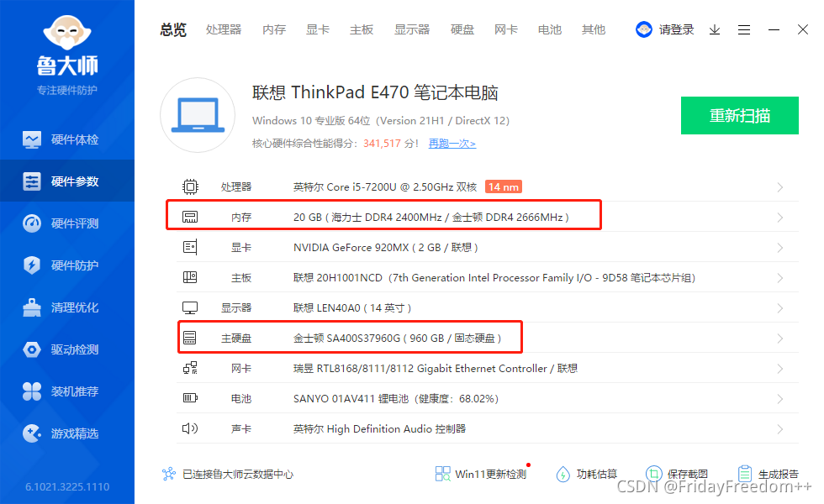Viewport: 824px width, 504px height.
Task: Click the network card row icon
Action: pos(190,368)
